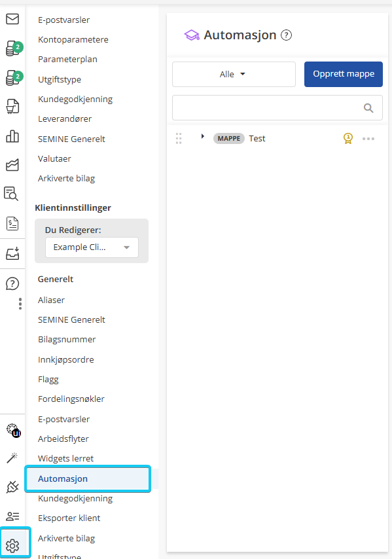The height and width of the screenshot is (559, 392).
Task: Open upper Arkiverte bilag item
Action: pos(66,178)
